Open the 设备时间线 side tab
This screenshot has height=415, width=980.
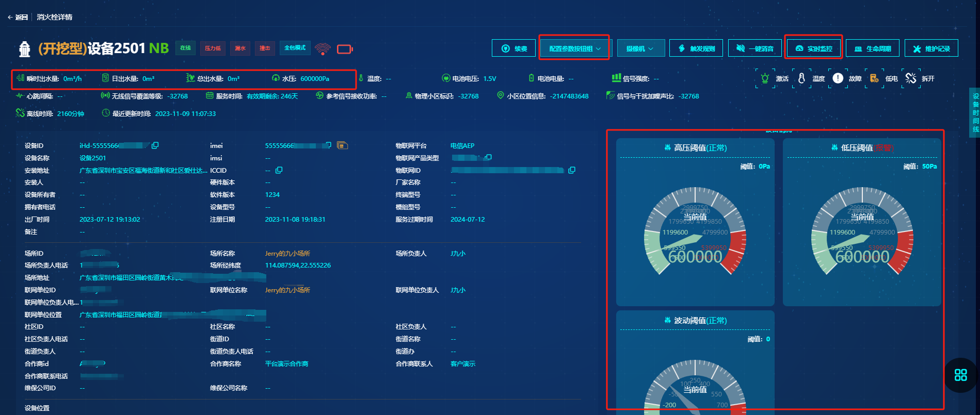tap(975, 112)
